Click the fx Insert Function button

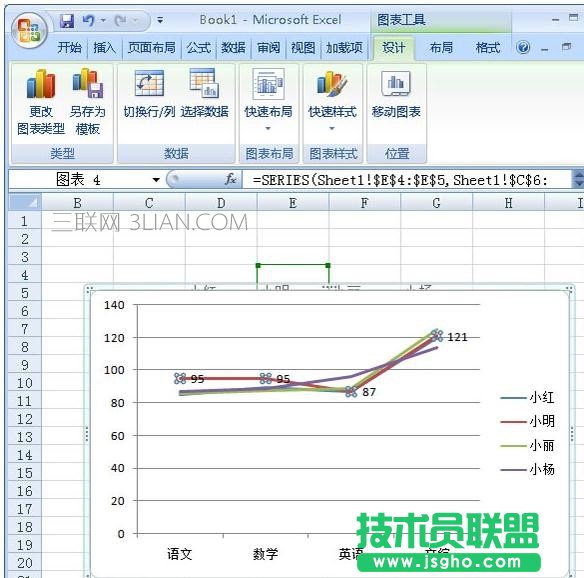(x=231, y=180)
